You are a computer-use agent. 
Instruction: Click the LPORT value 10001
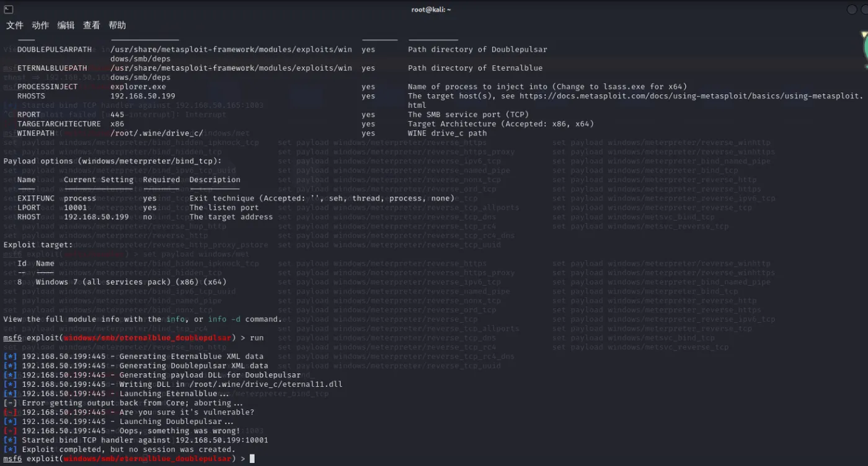pyautogui.click(x=76, y=208)
